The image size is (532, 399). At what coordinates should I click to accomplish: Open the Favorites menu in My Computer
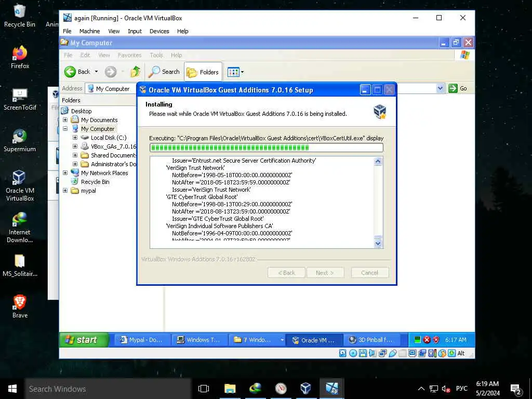129,55
